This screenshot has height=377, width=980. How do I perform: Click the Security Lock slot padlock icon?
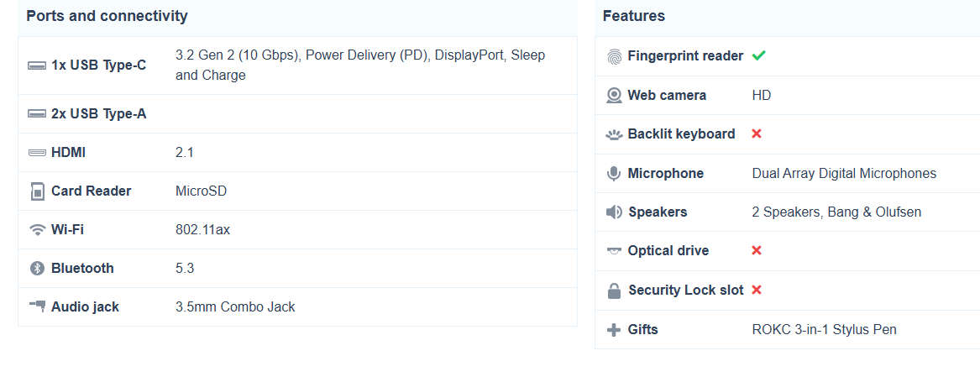[x=615, y=291]
